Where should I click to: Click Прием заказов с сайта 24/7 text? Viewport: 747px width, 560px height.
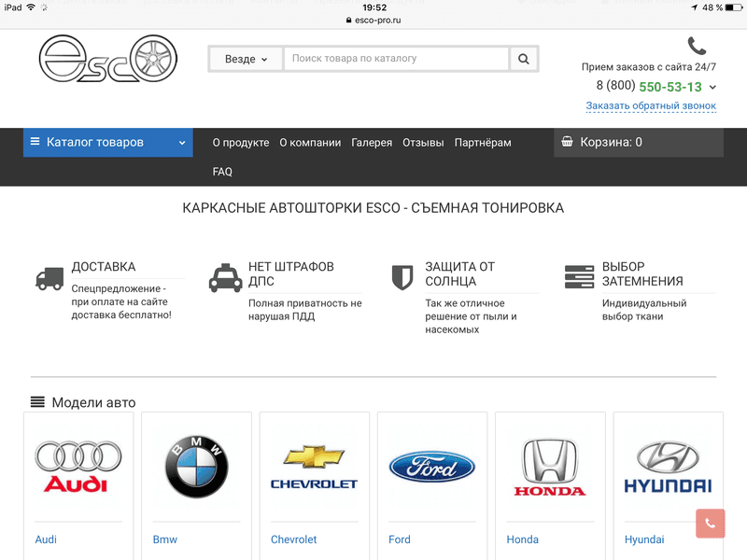click(648, 67)
